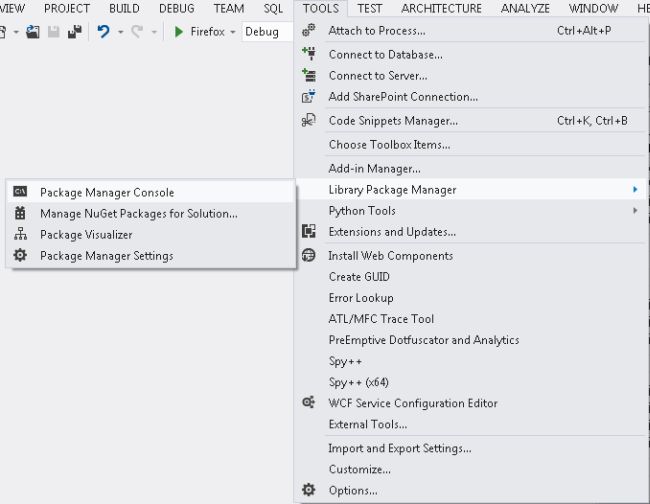Click the Manage NuGet Packages icon
650x504 pixels.
20,213
